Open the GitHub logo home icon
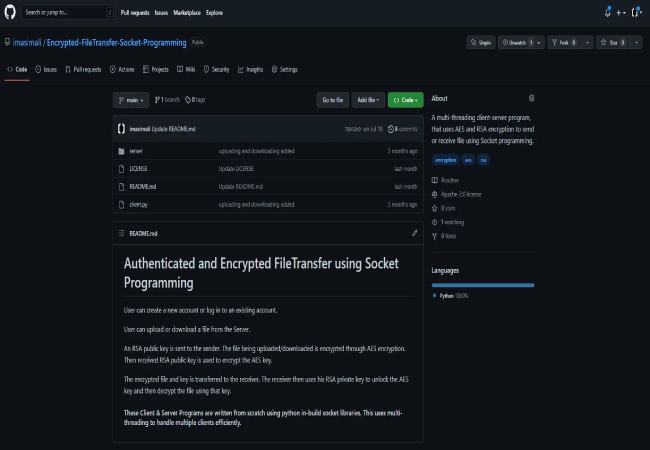 tap(10, 12)
